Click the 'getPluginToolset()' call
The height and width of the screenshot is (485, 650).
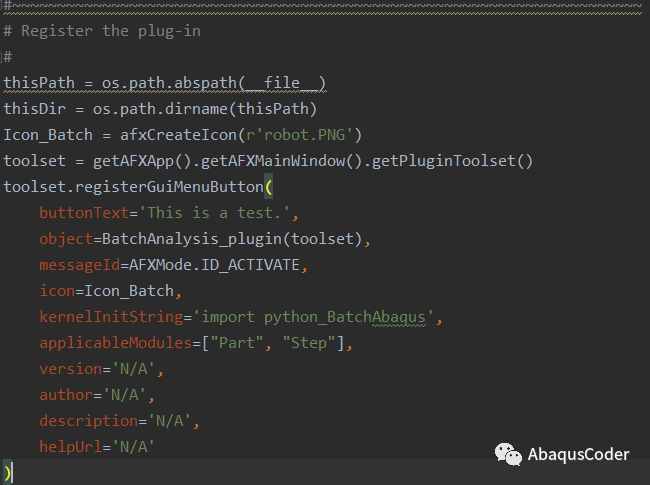(452, 161)
